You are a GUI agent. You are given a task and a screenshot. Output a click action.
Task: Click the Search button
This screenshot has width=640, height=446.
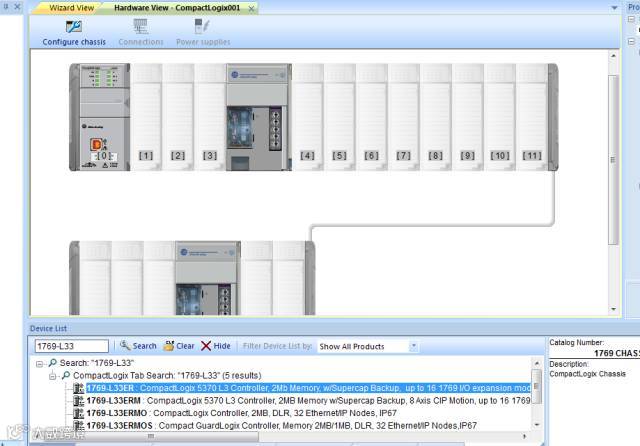click(x=138, y=346)
